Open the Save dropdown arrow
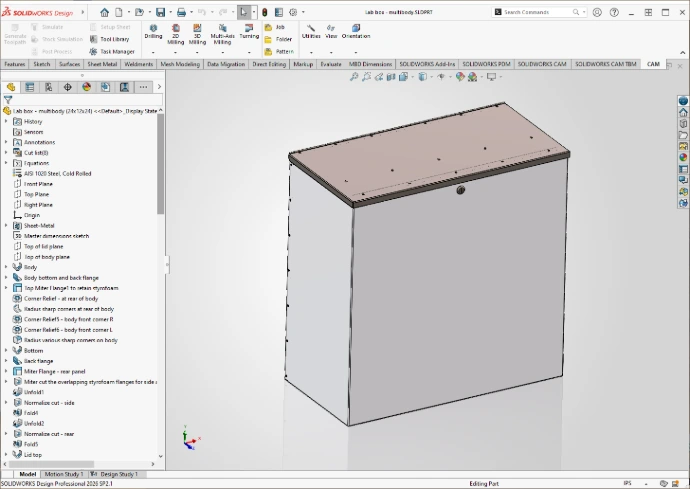 pos(171,12)
